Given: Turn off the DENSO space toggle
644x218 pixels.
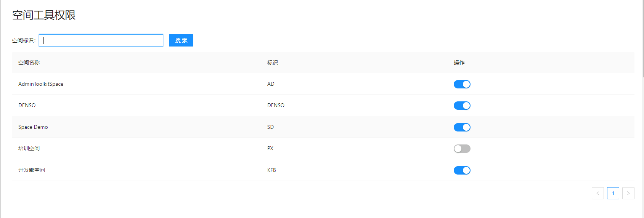Looking at the screenshot, I should pos(462,106).
